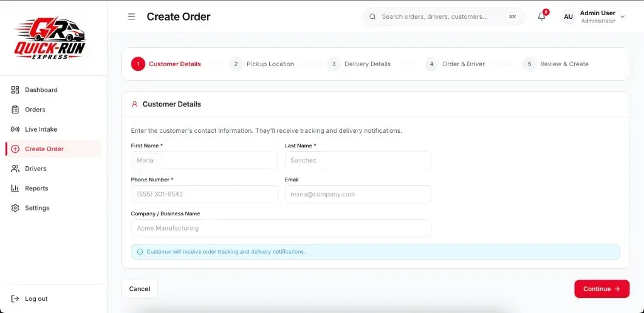Focus the search orders, drivers, customers field

coord(443,17)
